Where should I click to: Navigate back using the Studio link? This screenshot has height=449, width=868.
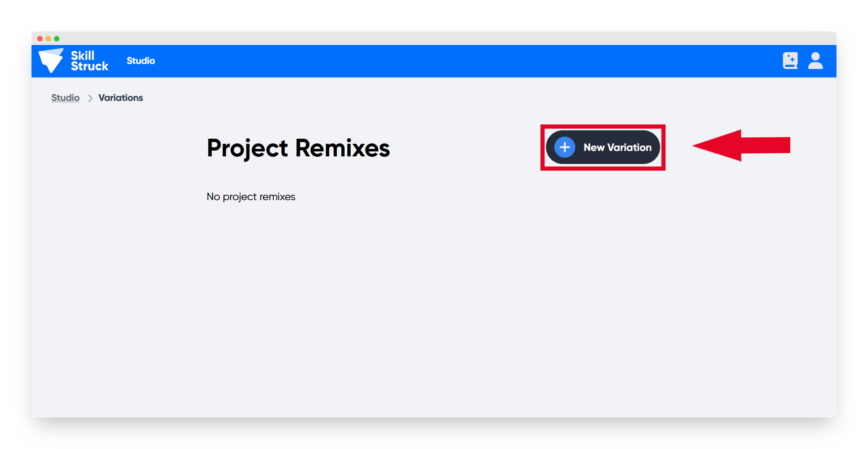click(65, 97)
